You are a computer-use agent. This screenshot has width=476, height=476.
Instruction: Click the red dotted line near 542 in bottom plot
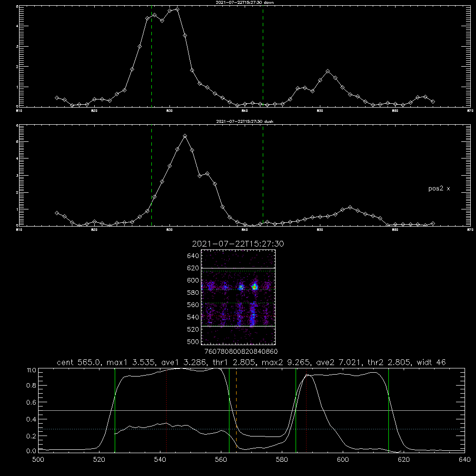[166, 410]
